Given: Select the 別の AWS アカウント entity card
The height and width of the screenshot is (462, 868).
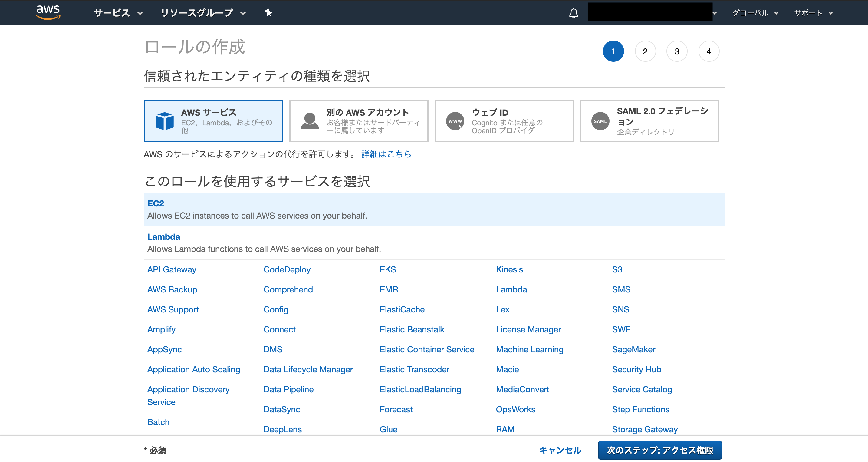Looking at the screenshot, I should (359, 121).
